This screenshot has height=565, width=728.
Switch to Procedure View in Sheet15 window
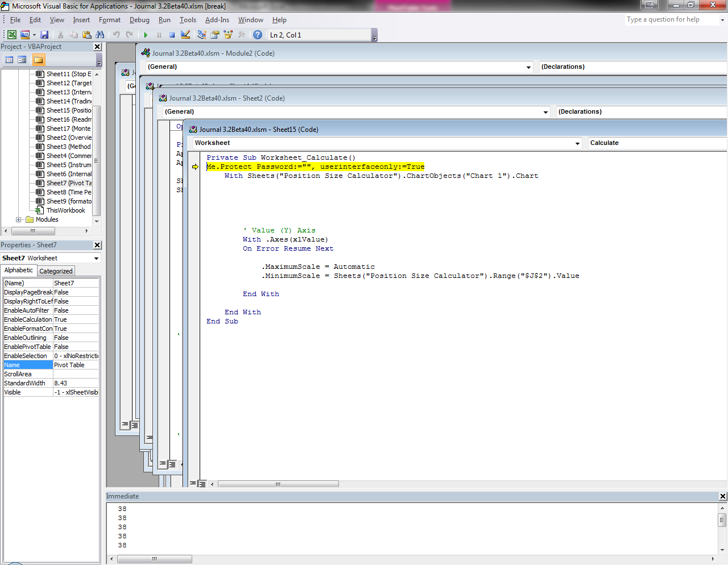coord(193,484)
